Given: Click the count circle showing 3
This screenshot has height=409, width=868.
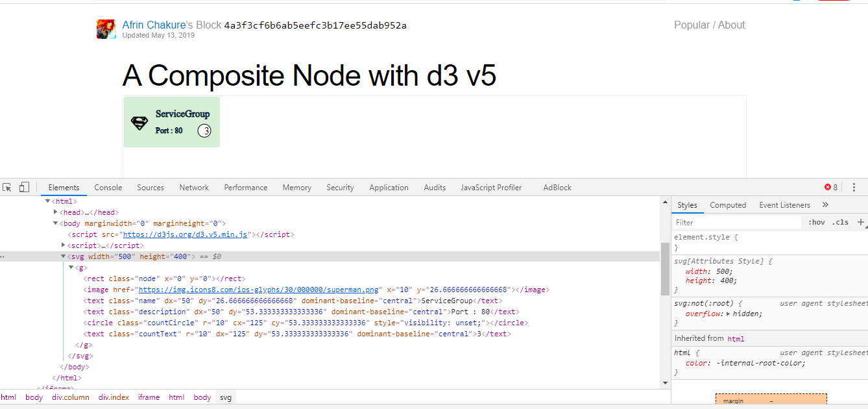Looking at the screenshot, I should click(x=204, y=130).
